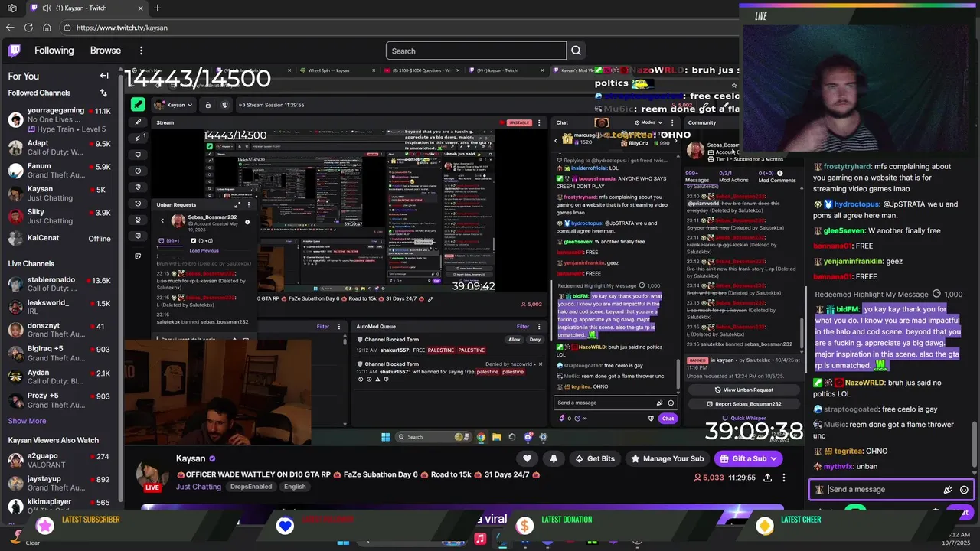This screenshot has height=551, width=980.
Task: Open Fanum channel in the sidebar
Action: pos(60,171)
